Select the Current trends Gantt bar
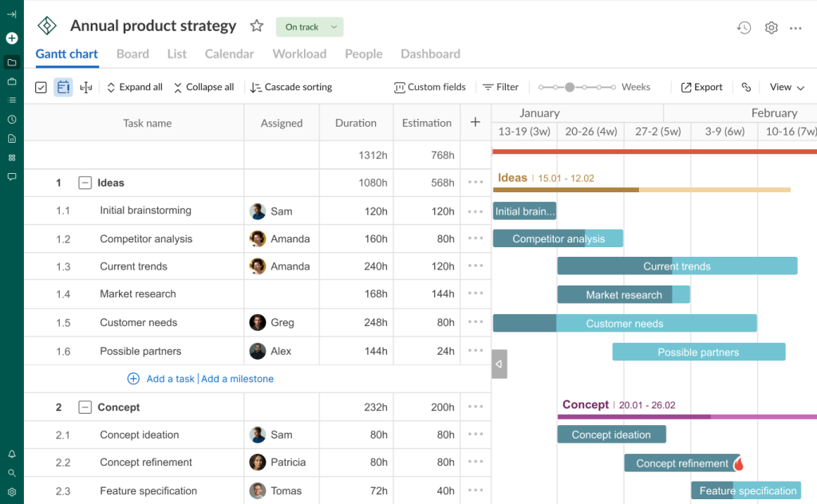Viewport: 817px width, 504px height. (x=677, y=266)
